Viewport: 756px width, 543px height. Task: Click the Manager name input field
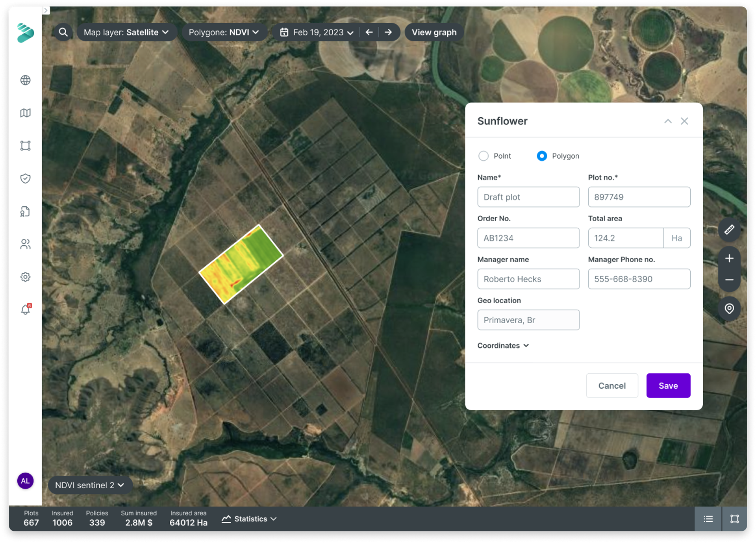528,279
